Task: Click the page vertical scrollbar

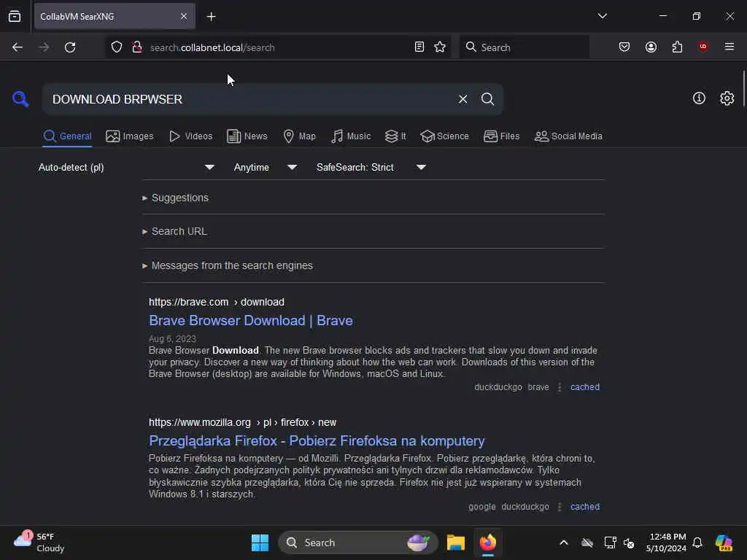Action: point(743,89)
